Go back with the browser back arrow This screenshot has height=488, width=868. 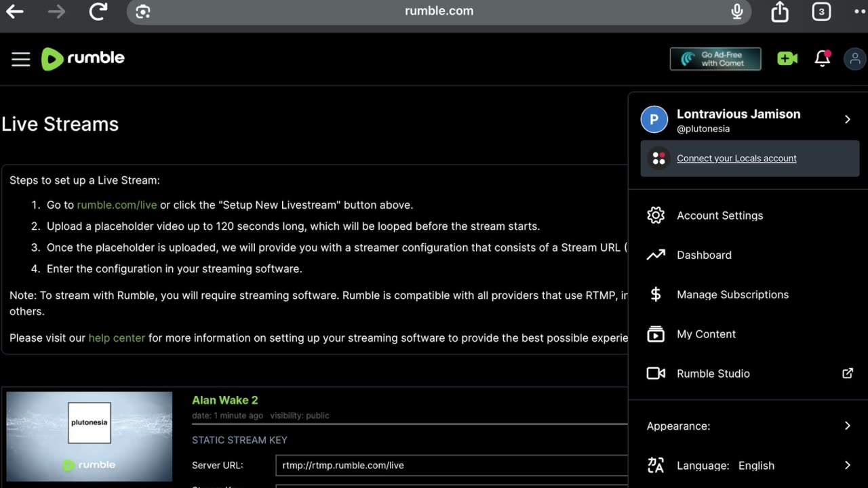(x=15, y=12)
